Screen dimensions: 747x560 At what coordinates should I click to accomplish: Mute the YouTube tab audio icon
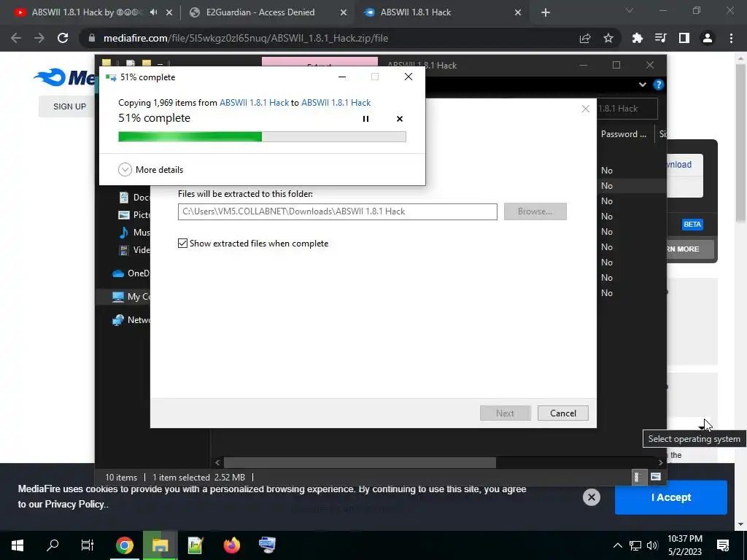pyautogui.click(x=153, y=12)
